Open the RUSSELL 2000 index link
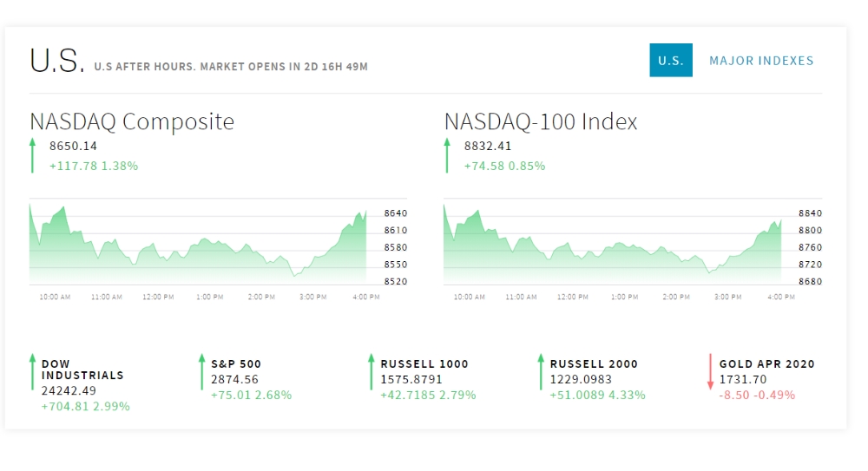This screenshot has width=868, height=471. click(x=594, y=363)
